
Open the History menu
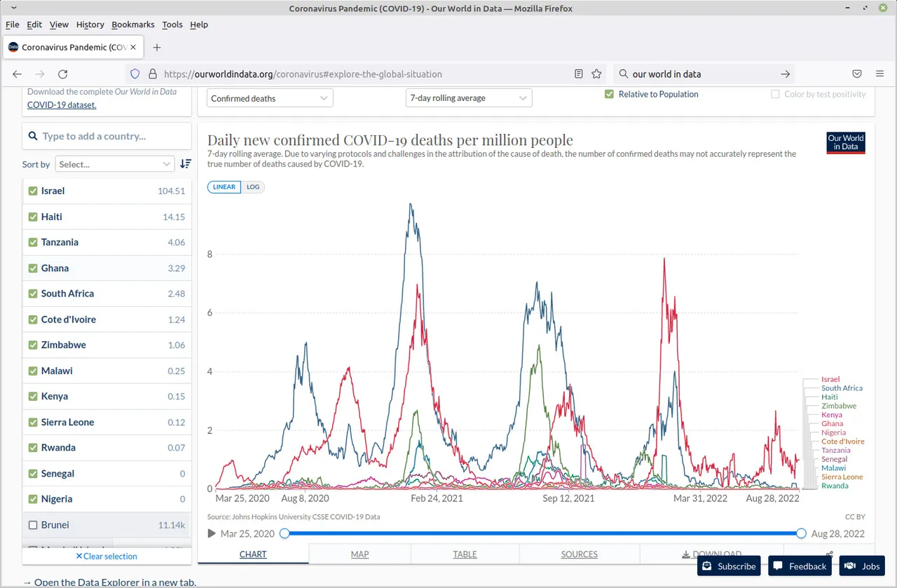pos(90,25)
